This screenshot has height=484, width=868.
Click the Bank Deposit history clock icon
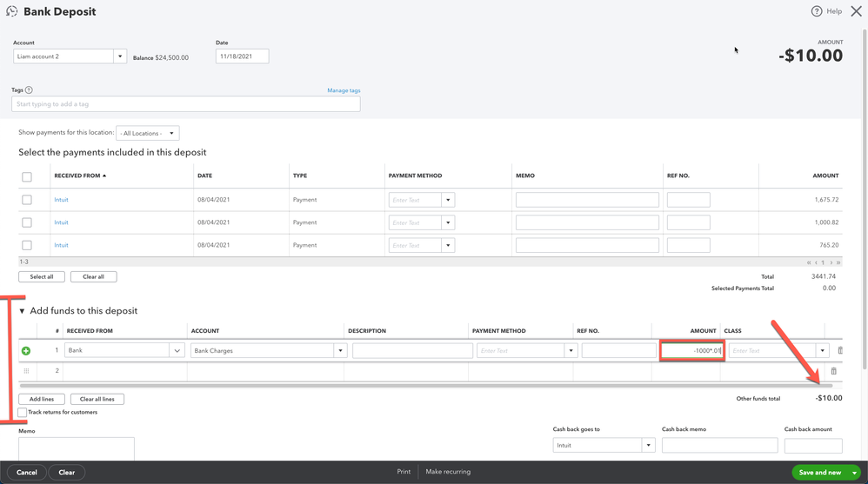point(11,11)
